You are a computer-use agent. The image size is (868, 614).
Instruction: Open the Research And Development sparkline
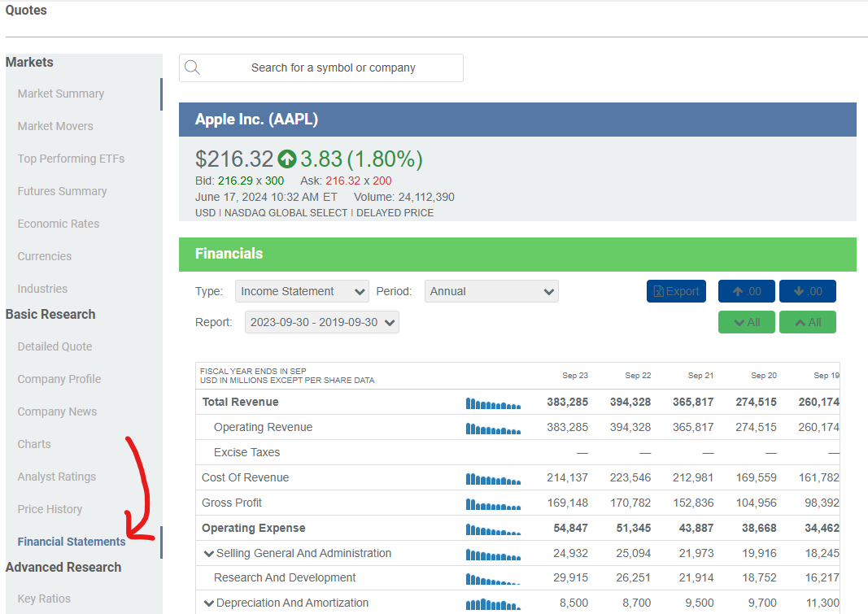click(493, 578)
